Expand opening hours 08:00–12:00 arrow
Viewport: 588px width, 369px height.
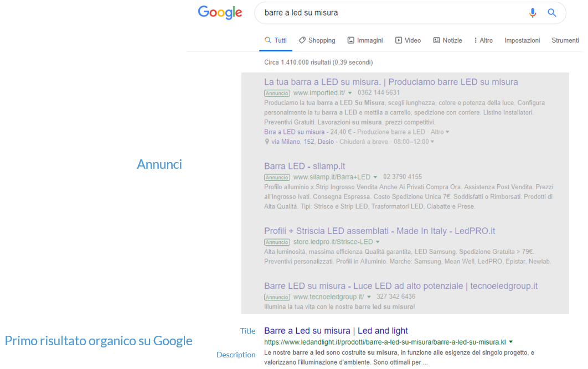[432, 142]
